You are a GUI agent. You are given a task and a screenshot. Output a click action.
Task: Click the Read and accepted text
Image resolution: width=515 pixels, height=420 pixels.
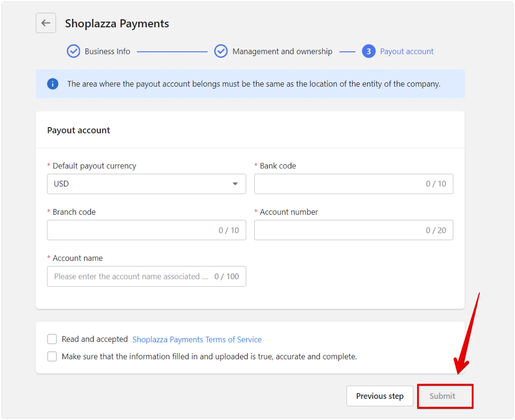[95, 339]
